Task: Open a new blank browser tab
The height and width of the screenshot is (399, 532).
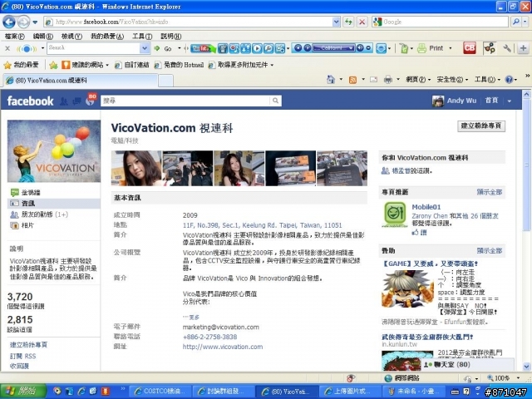Action: 166,81
